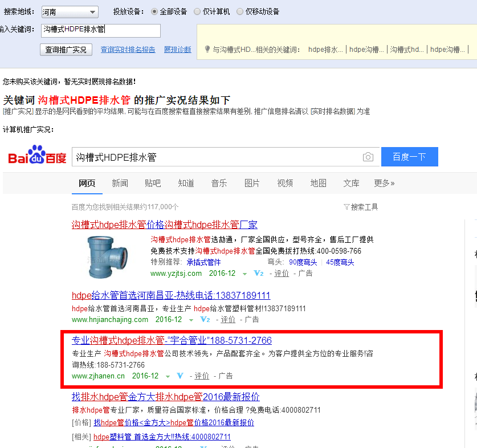The image size is (477, 448).
Task: Click the second related keyword 'hdpe沟槽...'
Action: [x=366, y=50]
